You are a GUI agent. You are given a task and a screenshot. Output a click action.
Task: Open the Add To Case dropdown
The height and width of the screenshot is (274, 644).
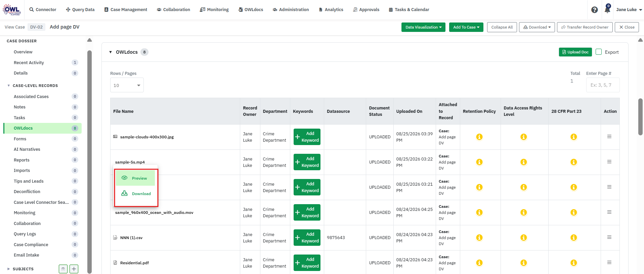[466, 27]
